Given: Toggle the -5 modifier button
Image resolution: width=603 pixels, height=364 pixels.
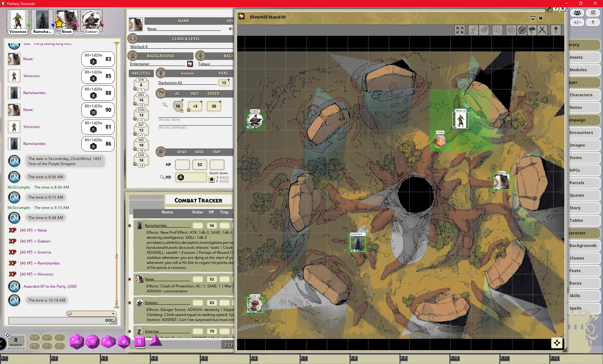Looking at the screenshot, I should pyautogui.click(x=60, y=346).
